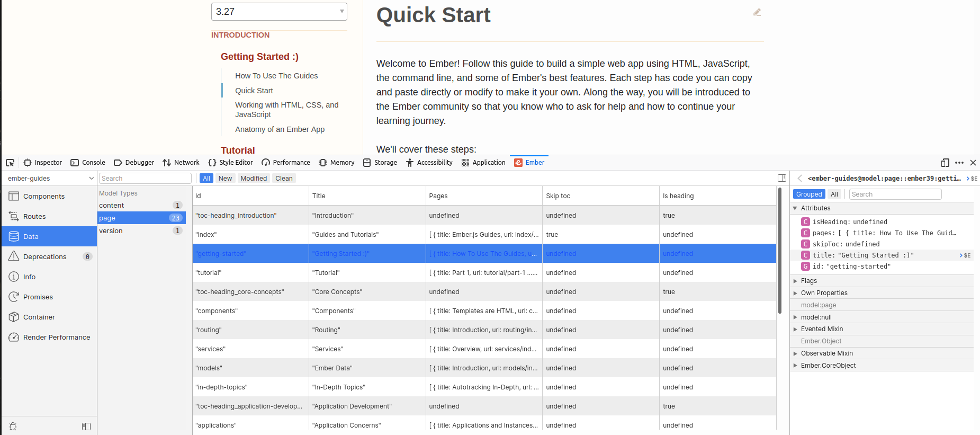This screenshot has width=980, height=435.
Task: Click the edit pencil icon beside Quick Start
Action: [x=757, y=12]
